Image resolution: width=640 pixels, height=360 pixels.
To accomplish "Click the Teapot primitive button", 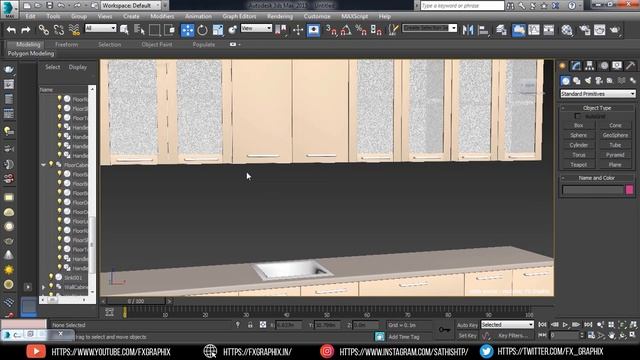I will (x=578, y=164).
